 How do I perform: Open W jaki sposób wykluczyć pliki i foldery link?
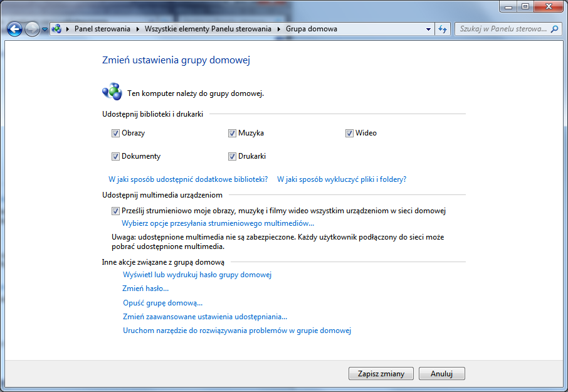342,179
